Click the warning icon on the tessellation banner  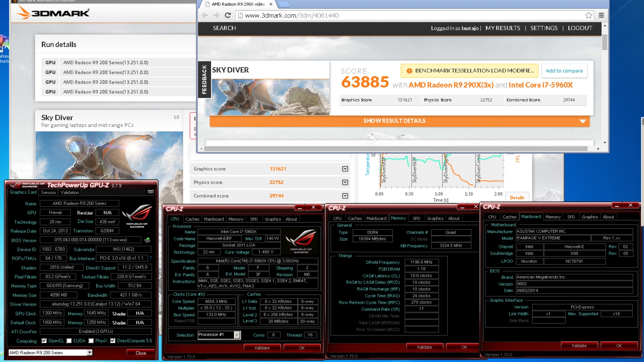[x=409, y=71]
